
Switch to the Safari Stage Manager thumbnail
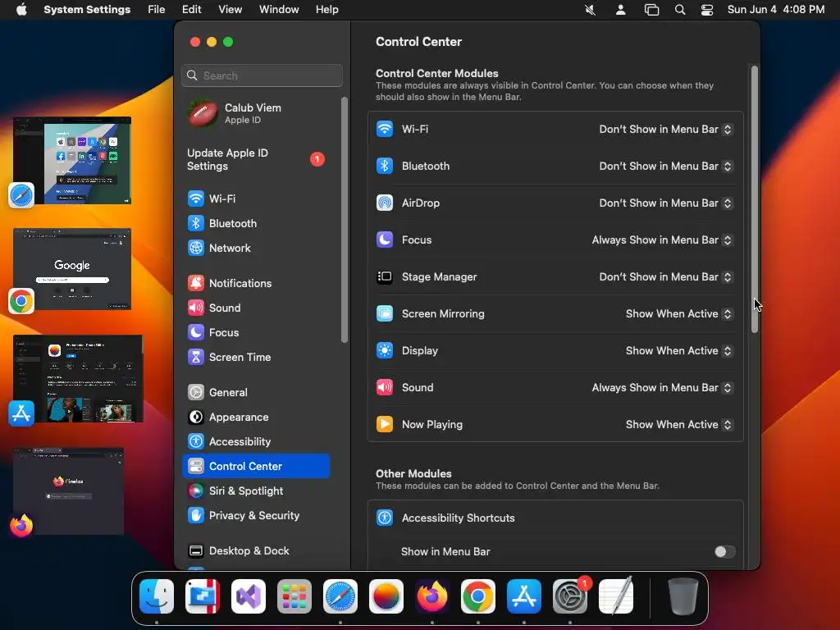tap(72, 160)
